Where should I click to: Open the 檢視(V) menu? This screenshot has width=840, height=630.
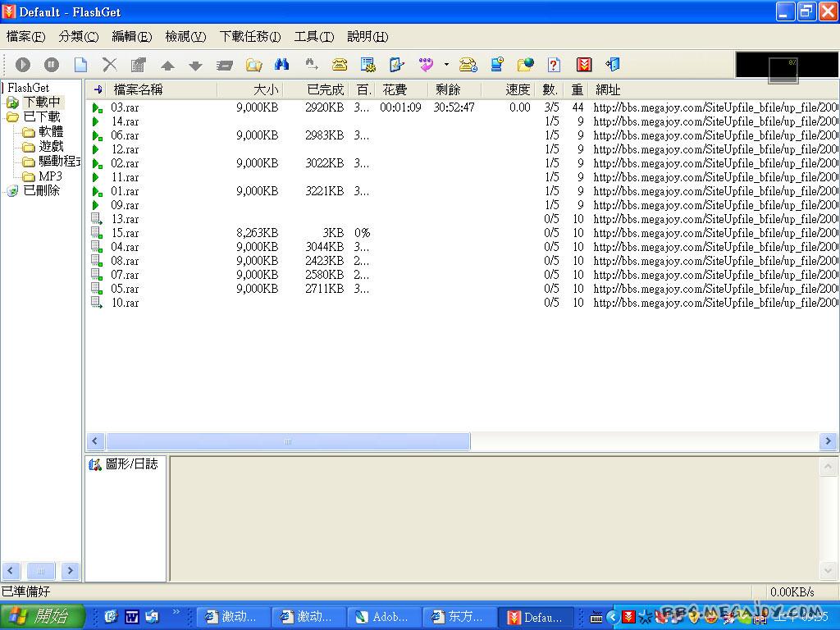(185, 36)
